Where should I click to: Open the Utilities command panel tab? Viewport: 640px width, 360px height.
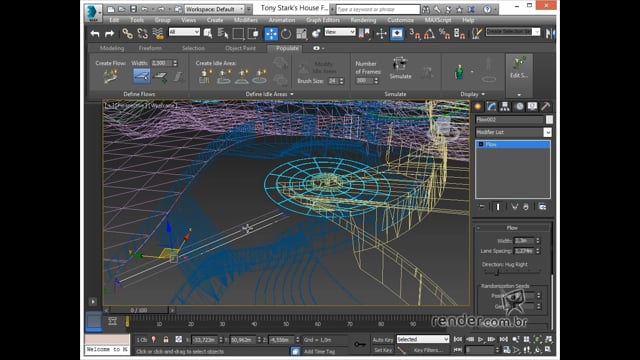[x=546, y=107]
